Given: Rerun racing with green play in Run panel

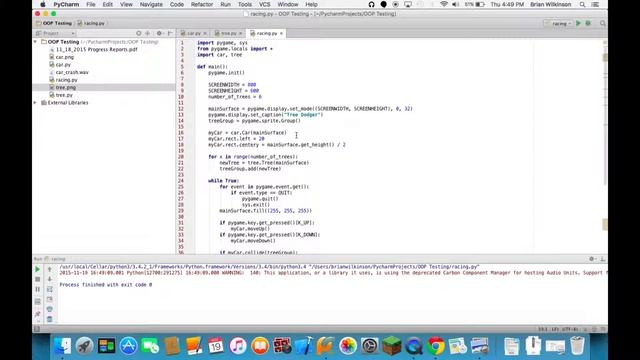Looking at the screenshot, I should point(38,269).
